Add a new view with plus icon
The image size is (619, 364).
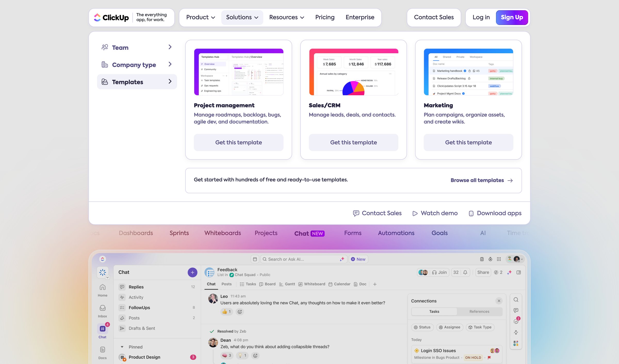[375, 284]
